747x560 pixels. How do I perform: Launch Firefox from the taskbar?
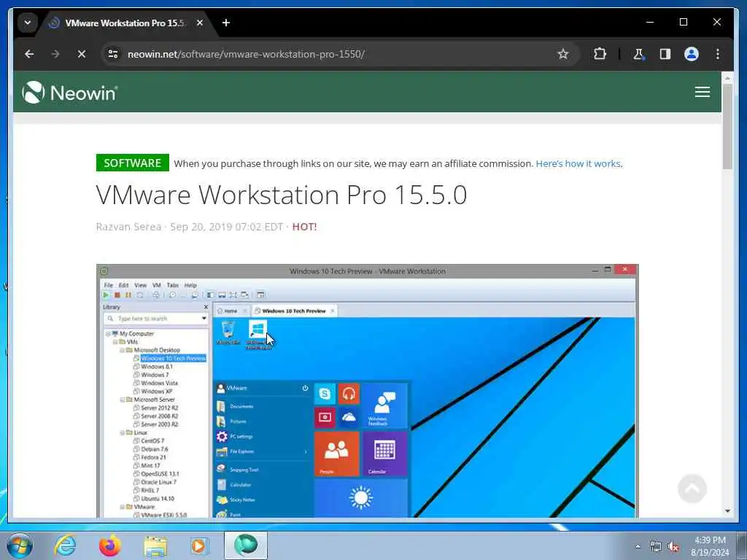pyautogui.click(x=109, y=545)
